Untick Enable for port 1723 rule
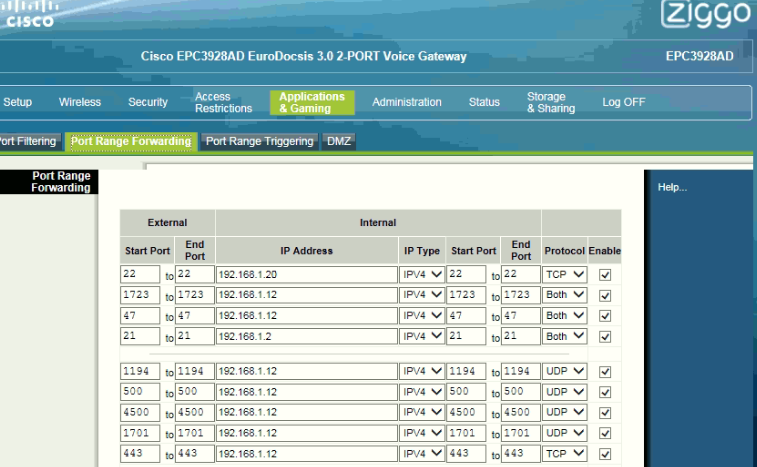 pos(604,296)
